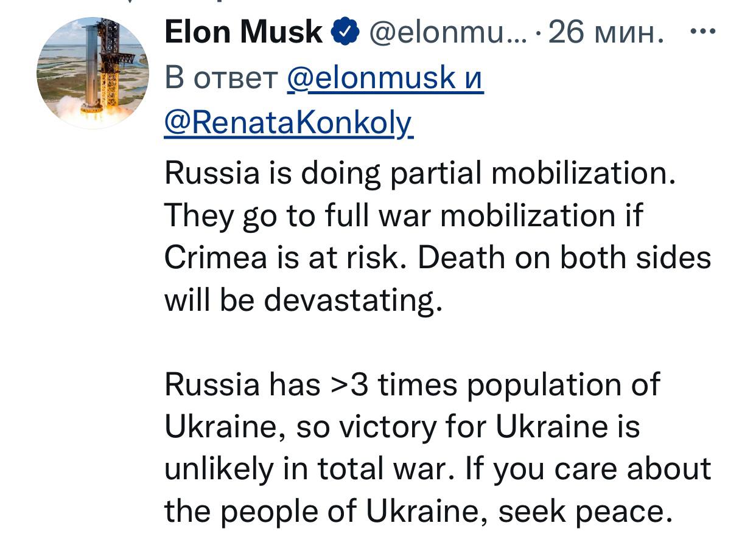This screenshot has height=534, width=756.
Task: Follow the @elonmusk mention link
Action: tap(371, 78)
